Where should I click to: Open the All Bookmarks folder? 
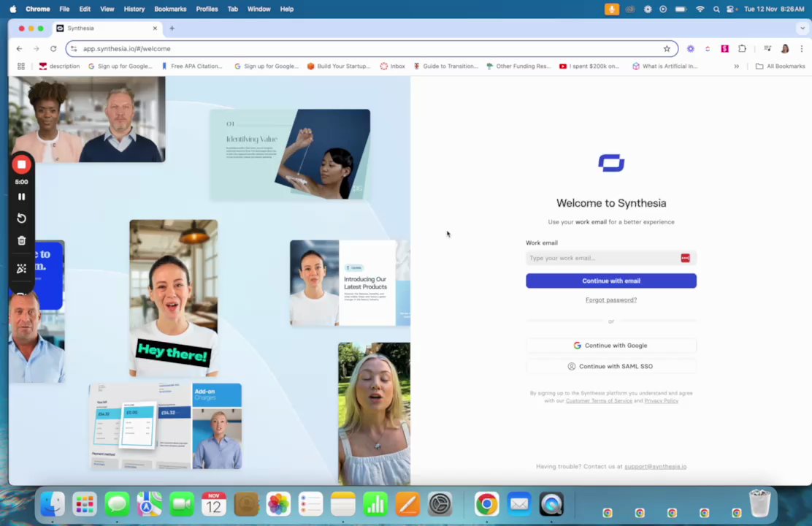coord(780,66)
